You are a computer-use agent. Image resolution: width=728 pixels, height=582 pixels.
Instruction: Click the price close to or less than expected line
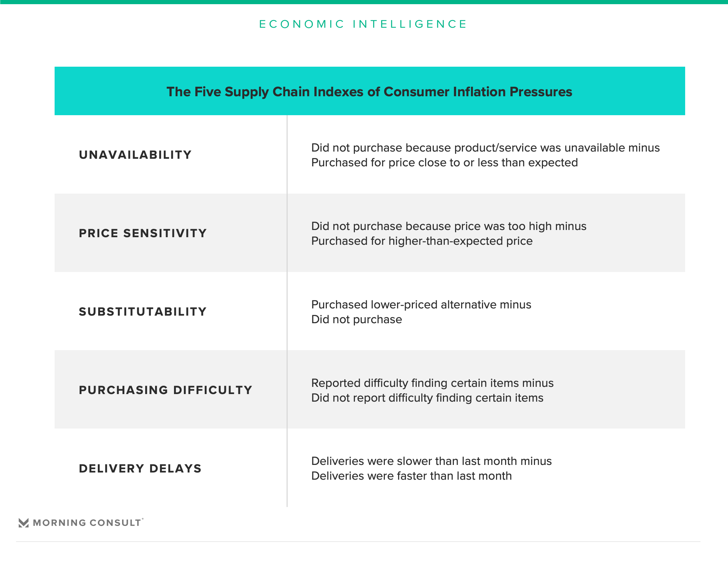tap(444, 163)
